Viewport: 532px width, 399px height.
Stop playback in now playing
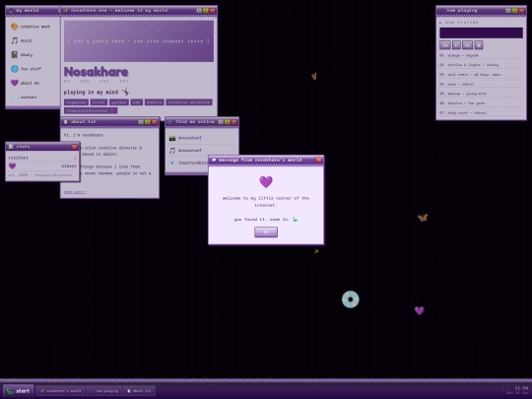click(479, 45)
